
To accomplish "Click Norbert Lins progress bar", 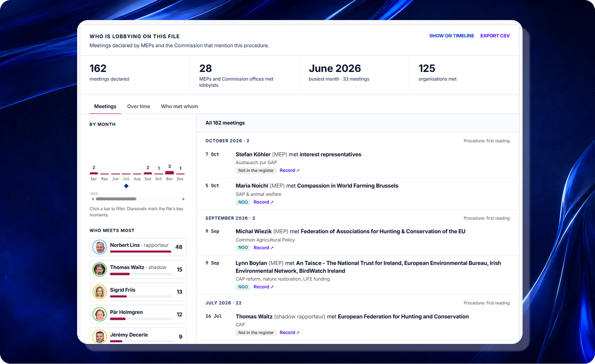I will point(141,252).
